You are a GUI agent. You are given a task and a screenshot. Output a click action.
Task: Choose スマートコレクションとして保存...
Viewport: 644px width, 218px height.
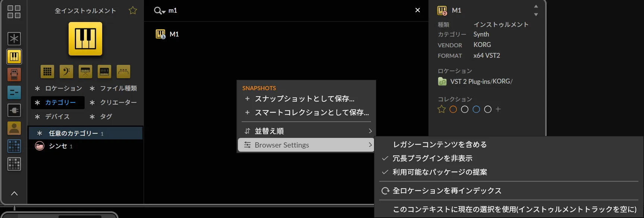(306, 113)
